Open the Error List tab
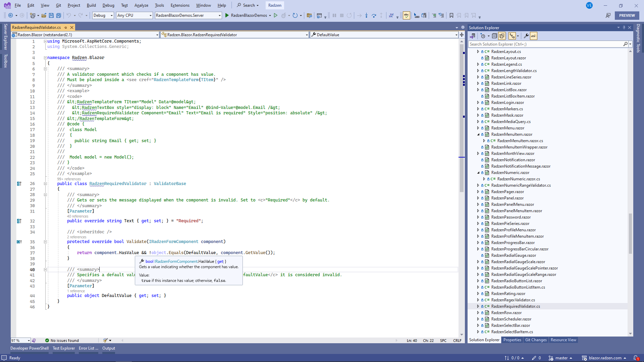 tap(88, 348)
